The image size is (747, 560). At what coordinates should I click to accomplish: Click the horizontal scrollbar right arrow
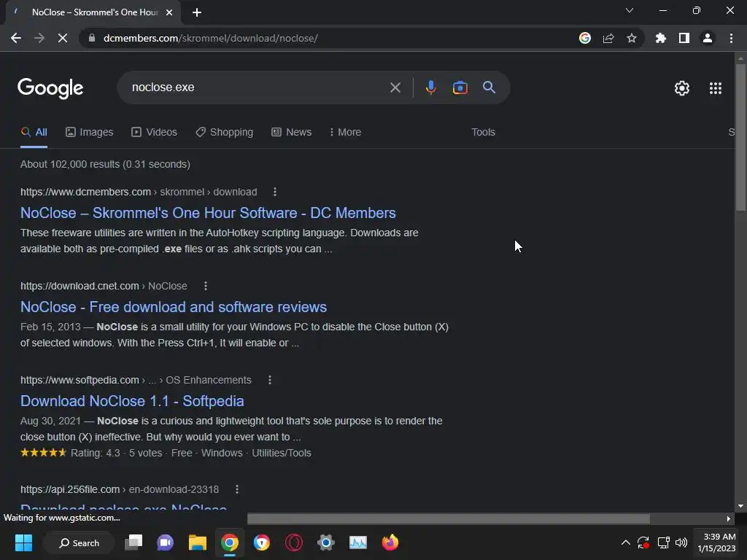pyautogui.click(x=729, y=518)
